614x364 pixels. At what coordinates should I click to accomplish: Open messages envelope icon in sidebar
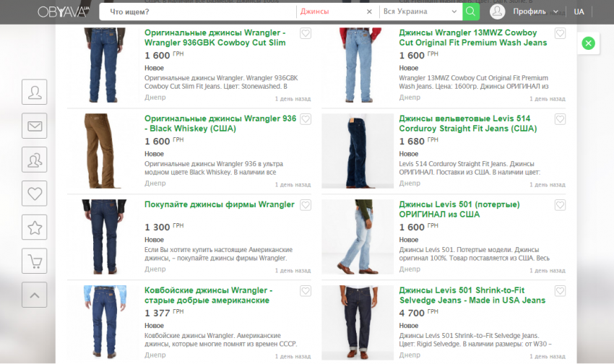pyautogui.click(x=35, y=126)
